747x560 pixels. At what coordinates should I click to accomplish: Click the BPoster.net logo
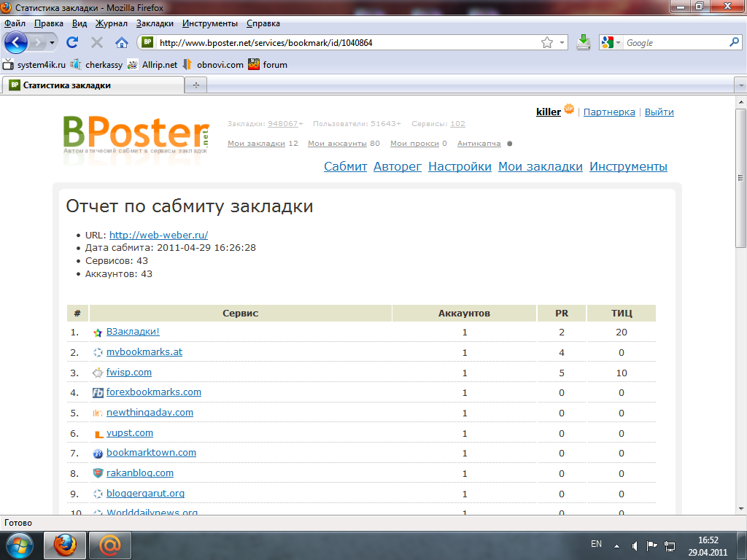136,135
